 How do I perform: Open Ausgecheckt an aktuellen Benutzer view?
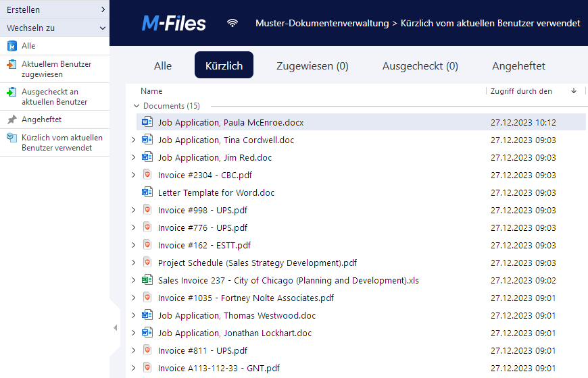[x=55, y=97]
